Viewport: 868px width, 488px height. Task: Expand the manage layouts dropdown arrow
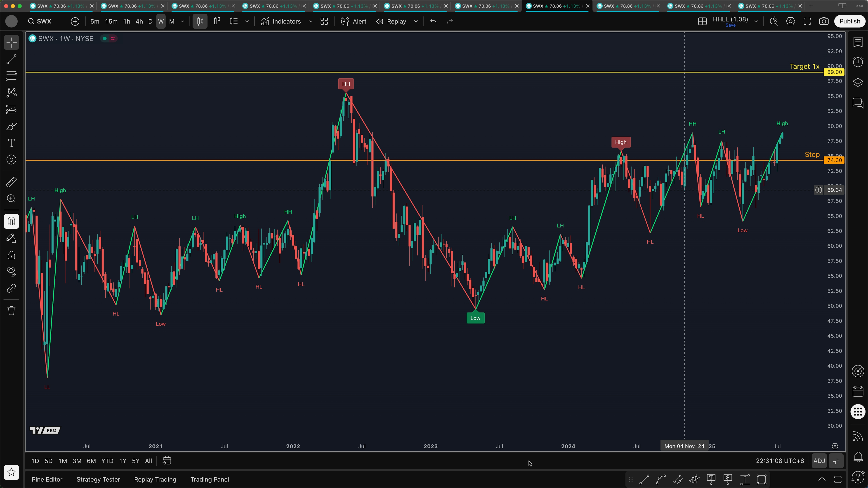[756, 21]
